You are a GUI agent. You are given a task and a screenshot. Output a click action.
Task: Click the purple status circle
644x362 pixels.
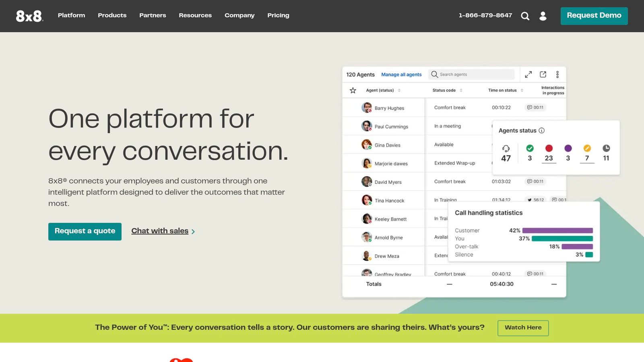pyautogui.click(x=568, y=148)
